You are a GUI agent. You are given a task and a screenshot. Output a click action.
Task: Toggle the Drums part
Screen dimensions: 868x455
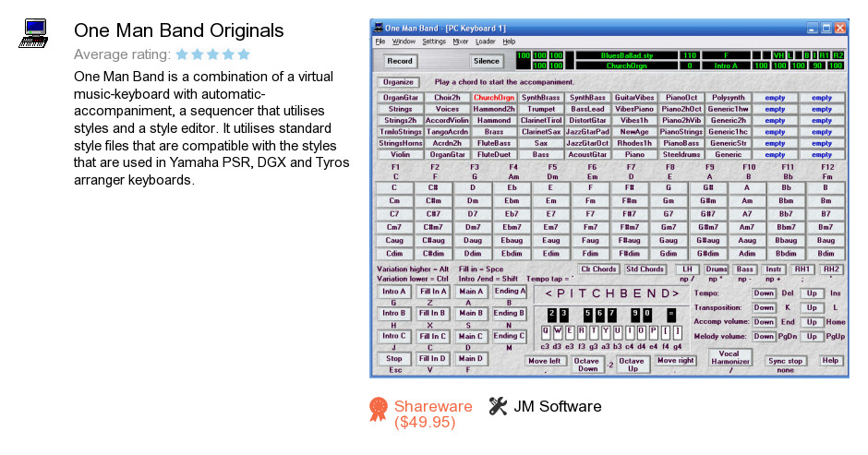pos(717,269)
